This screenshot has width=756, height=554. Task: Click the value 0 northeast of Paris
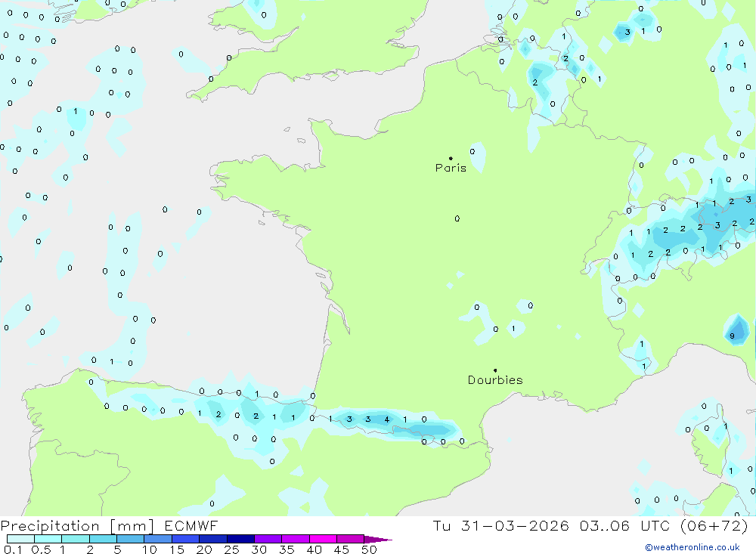[x=472, y=151]
